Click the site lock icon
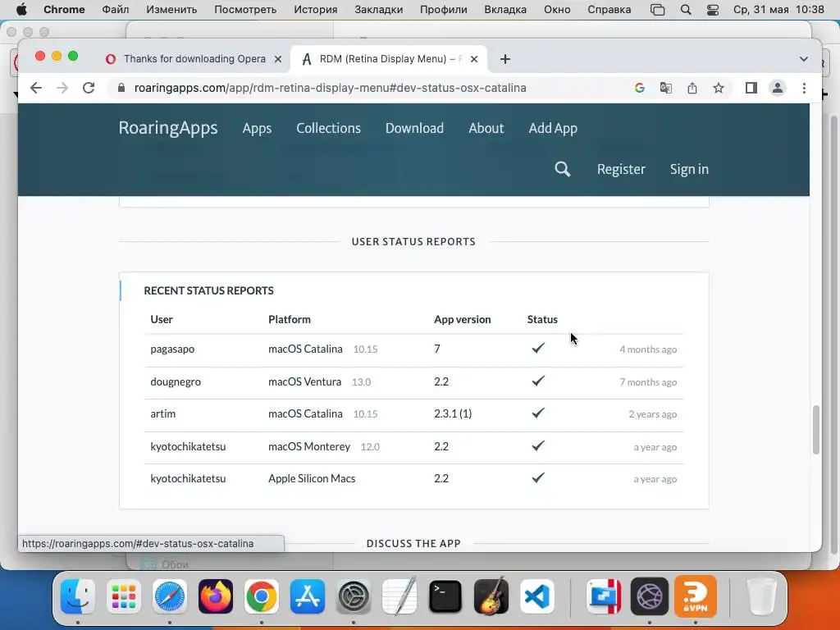The height and width of the screenshot is (630, 840). 121,88
